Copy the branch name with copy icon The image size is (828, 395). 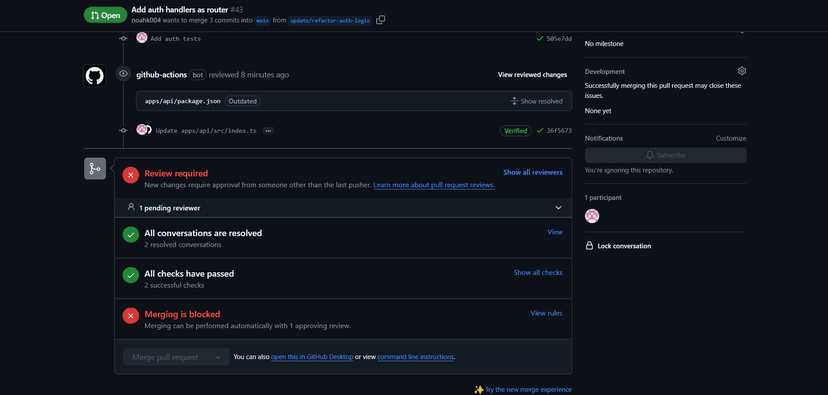pyautogui.click(x=380, y=20)
